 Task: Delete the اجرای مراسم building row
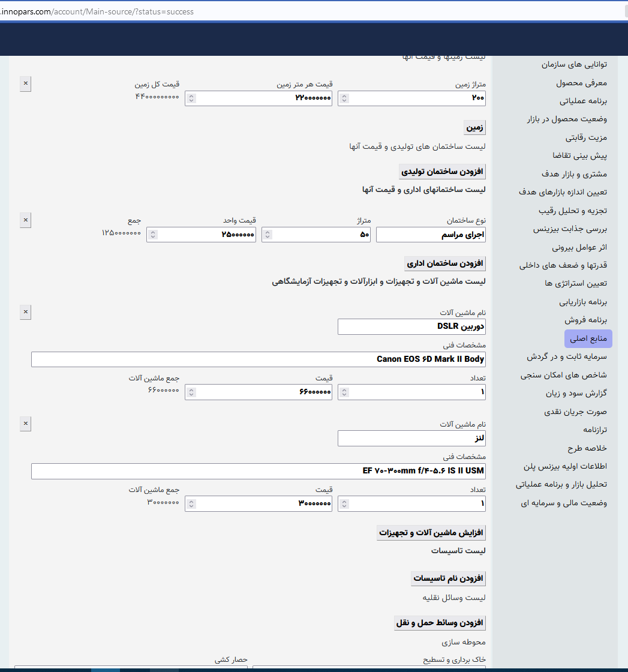(26, 220)
